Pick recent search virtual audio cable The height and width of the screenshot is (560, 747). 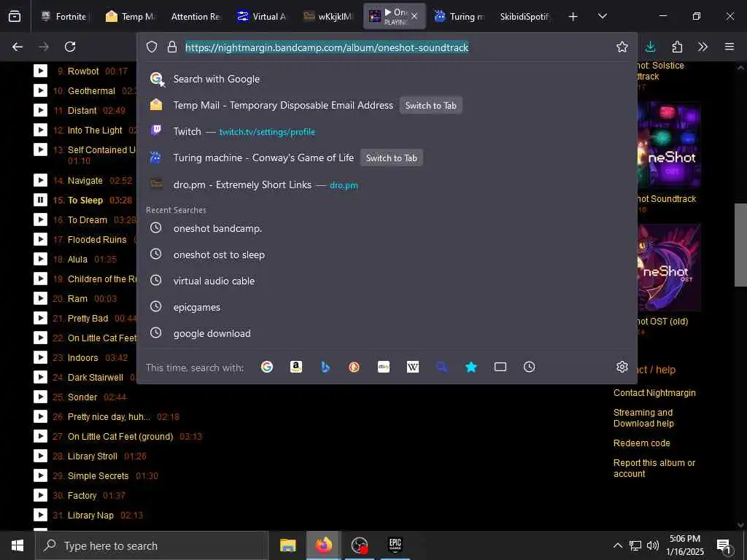pyautogui.click(x=387, y=281)
